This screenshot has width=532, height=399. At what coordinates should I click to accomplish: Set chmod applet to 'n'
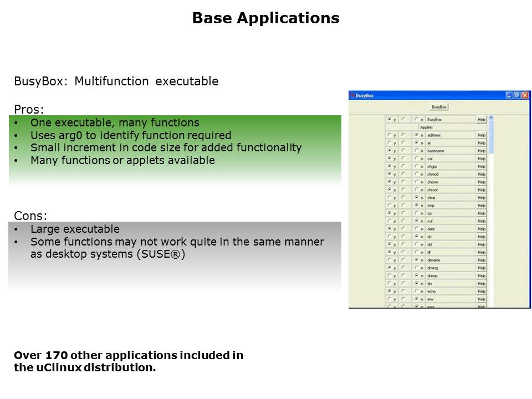pos(416,174)
